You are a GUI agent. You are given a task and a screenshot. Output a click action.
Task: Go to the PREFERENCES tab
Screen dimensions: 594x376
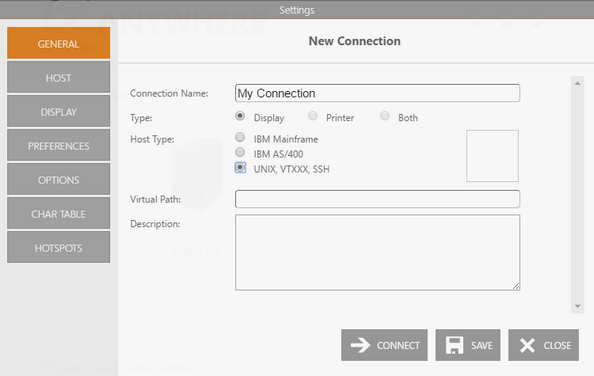coord(58,145)
